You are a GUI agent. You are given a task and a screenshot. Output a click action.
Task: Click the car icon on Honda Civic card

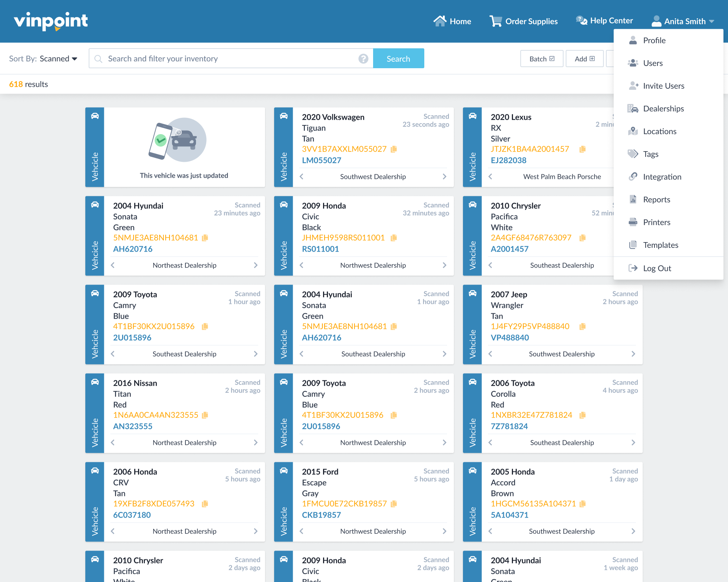[283, 205]
